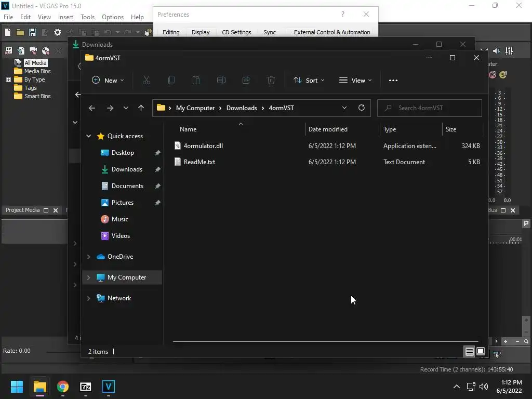Click Downloads in the address breadcrumb

(x=242, y=108)
